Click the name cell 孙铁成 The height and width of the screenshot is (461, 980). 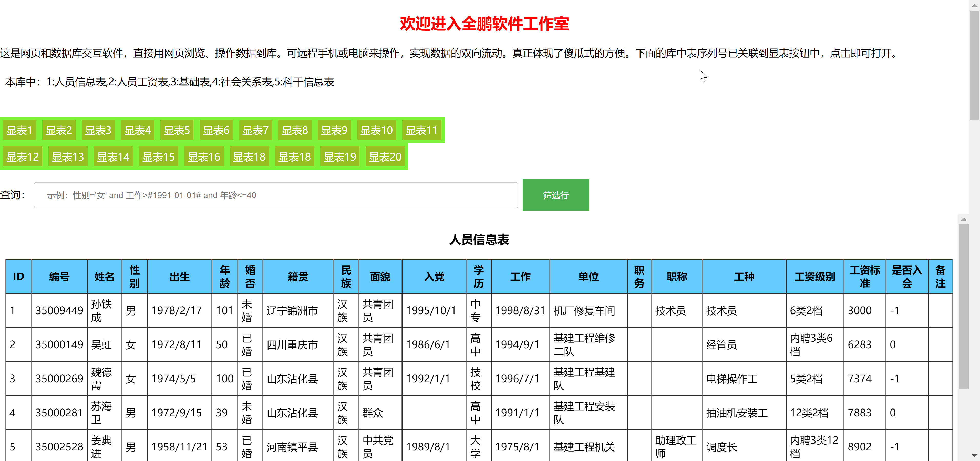tap(105, 310)
